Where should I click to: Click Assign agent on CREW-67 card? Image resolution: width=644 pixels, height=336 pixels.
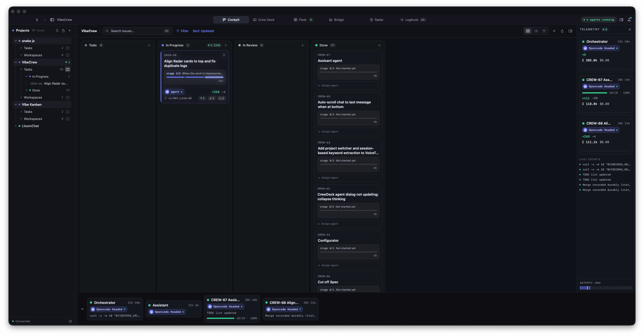pos(328,85)
